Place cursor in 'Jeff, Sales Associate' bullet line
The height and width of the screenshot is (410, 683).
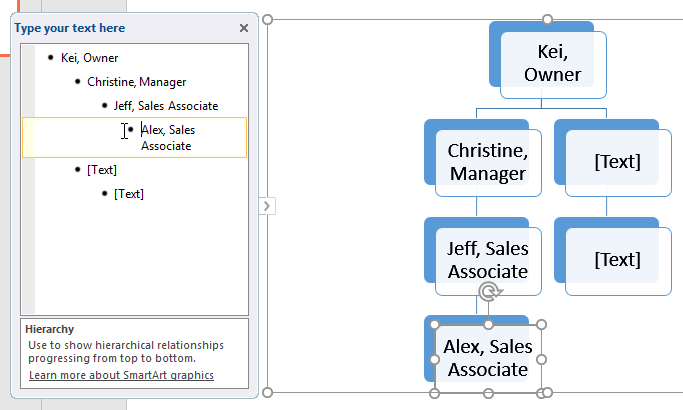coord(165,106)
